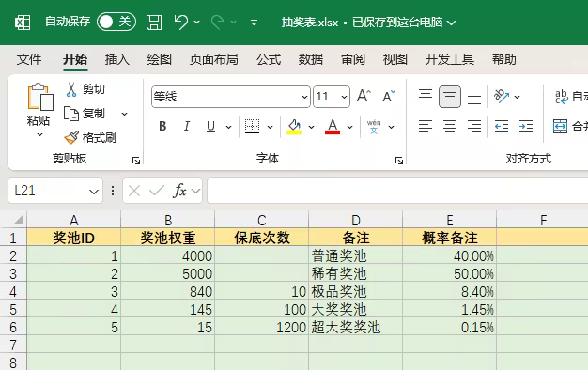Toggle Italic formatting
Screen dimensions: 588x370
[x=186, y=127]
